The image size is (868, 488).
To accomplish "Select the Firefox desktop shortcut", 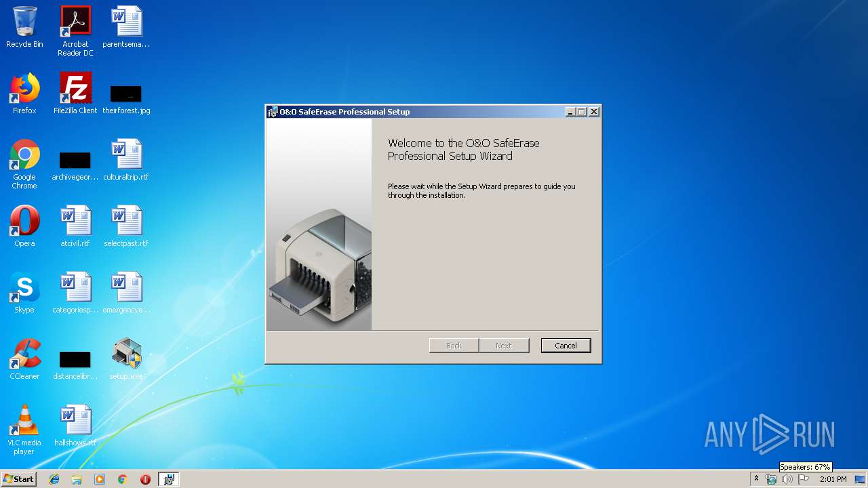I will [24, 94].
